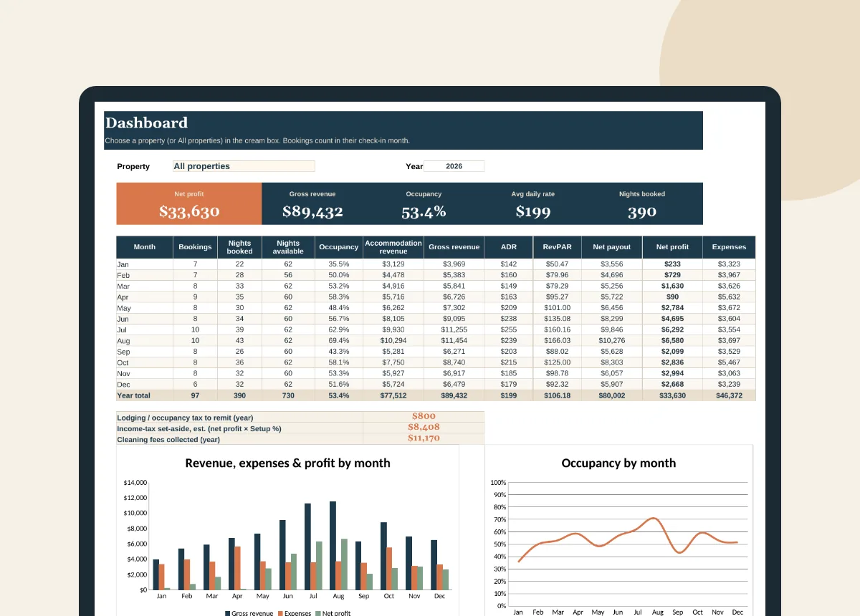Click Aug accommodation revenue $10,294

[x=393, y=341]
